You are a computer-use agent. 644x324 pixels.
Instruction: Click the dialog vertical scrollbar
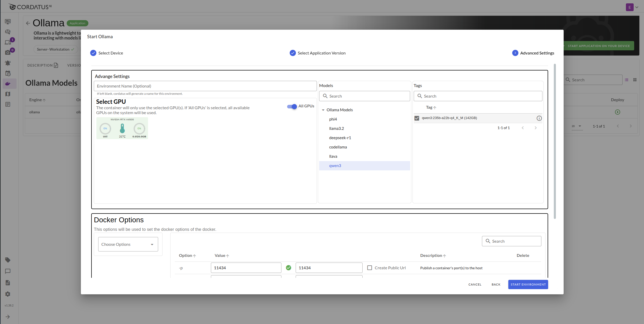[x=555, y=141]
